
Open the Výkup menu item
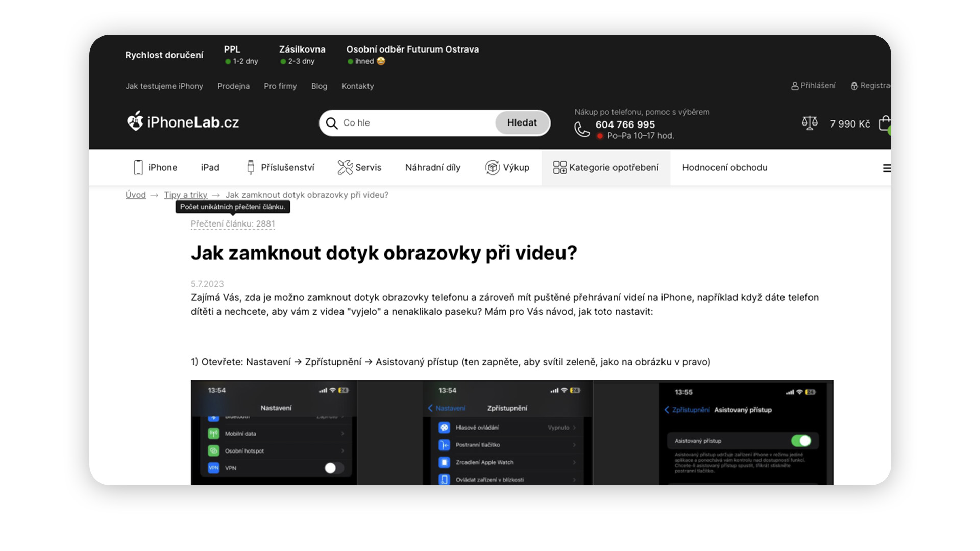point(507,167)
